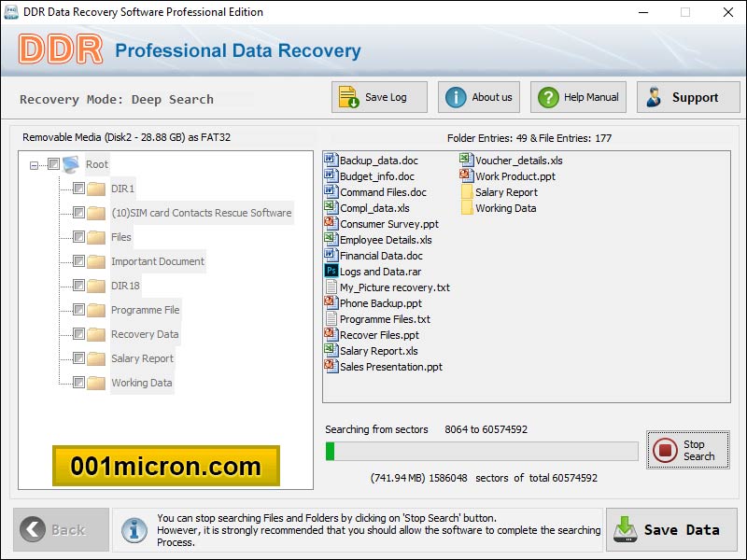Image resolution: width=747 pixels, height=560 pixels.
Task: Open the Help Manual
Action: point(578,97)
